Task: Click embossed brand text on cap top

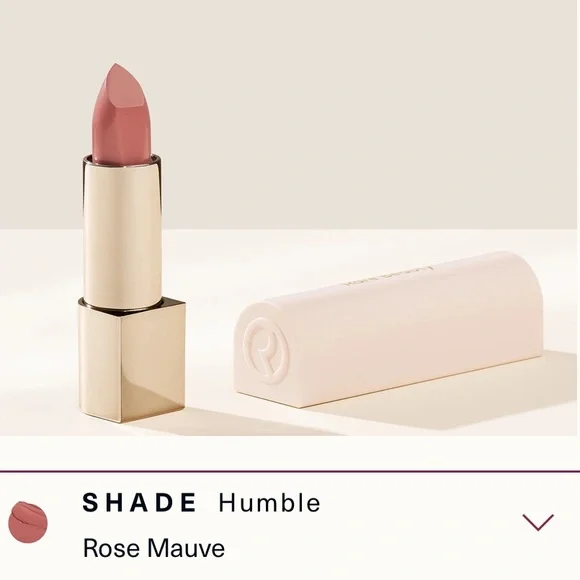Action: 388,276
